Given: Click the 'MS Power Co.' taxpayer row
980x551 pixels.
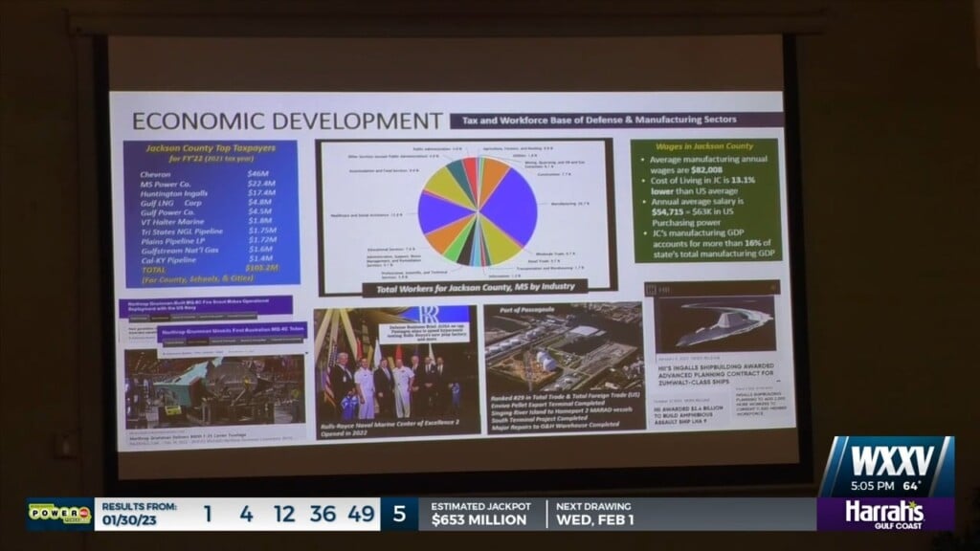Looking at the screenshot, I should click(x=208, y=184).
